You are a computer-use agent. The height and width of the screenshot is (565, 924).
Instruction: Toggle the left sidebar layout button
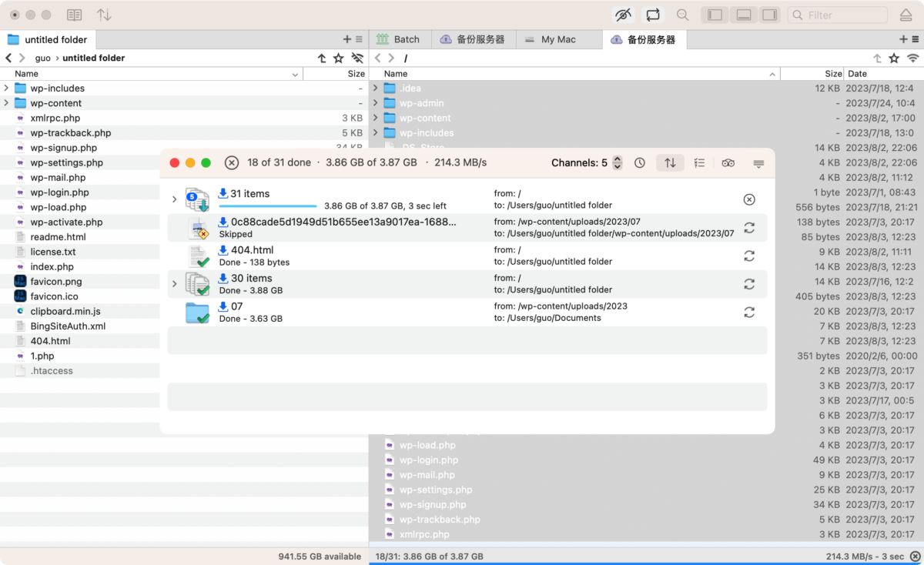pyautogui.click(x=715, y=15)
